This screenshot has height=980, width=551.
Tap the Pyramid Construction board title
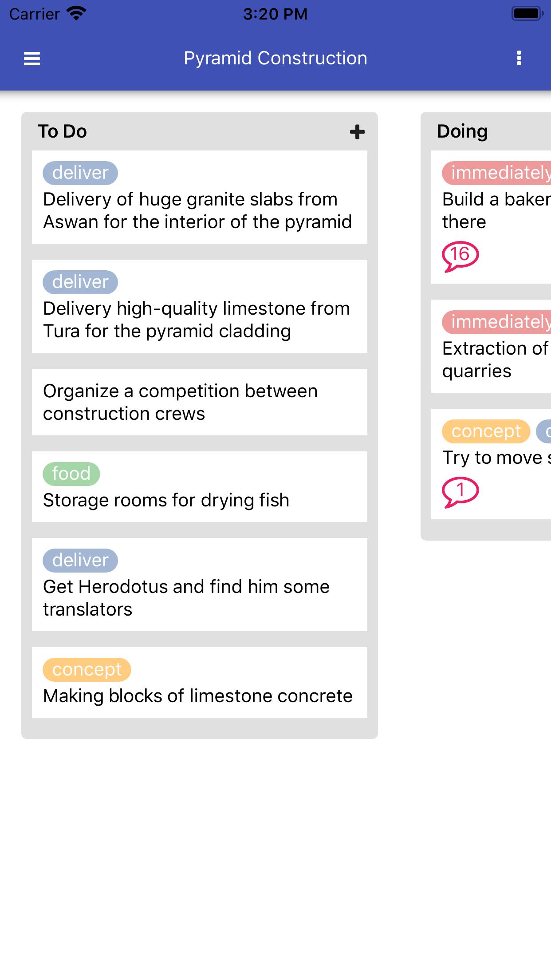275,58
